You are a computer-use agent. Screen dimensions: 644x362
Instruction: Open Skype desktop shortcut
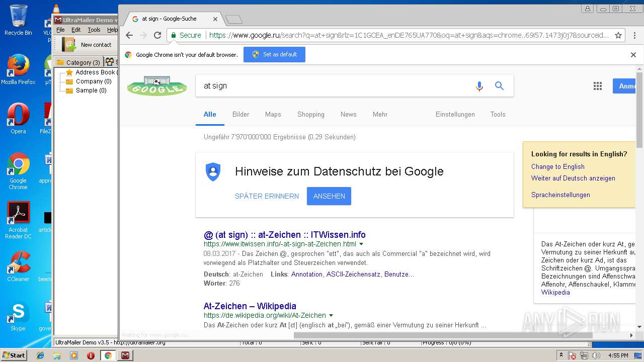(18, 316)
